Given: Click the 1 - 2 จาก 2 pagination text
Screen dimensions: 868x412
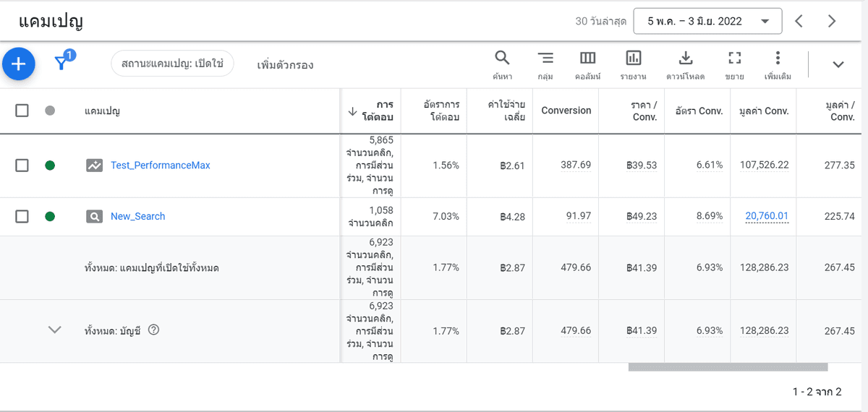Looking at the screenshot, I should coord(817,392).
